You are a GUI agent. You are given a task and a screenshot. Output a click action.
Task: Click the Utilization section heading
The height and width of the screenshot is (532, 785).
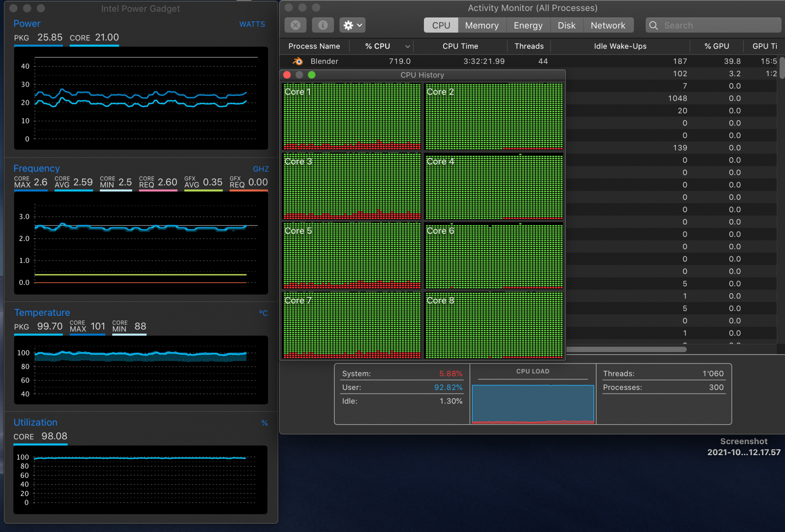coord(35,423)
